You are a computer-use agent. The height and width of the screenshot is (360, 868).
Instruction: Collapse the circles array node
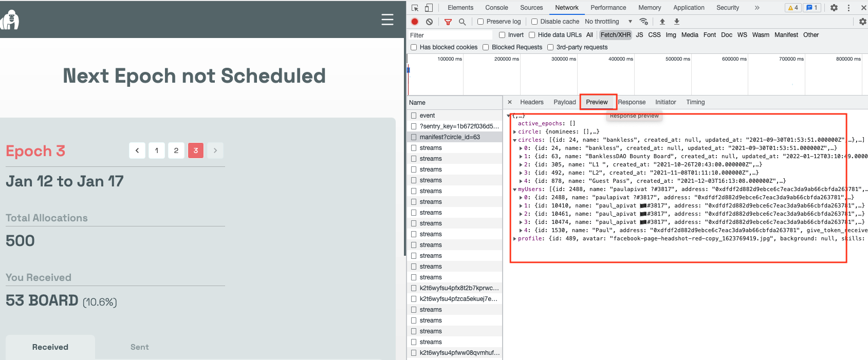pyautogui.click(x=515, y=140)
